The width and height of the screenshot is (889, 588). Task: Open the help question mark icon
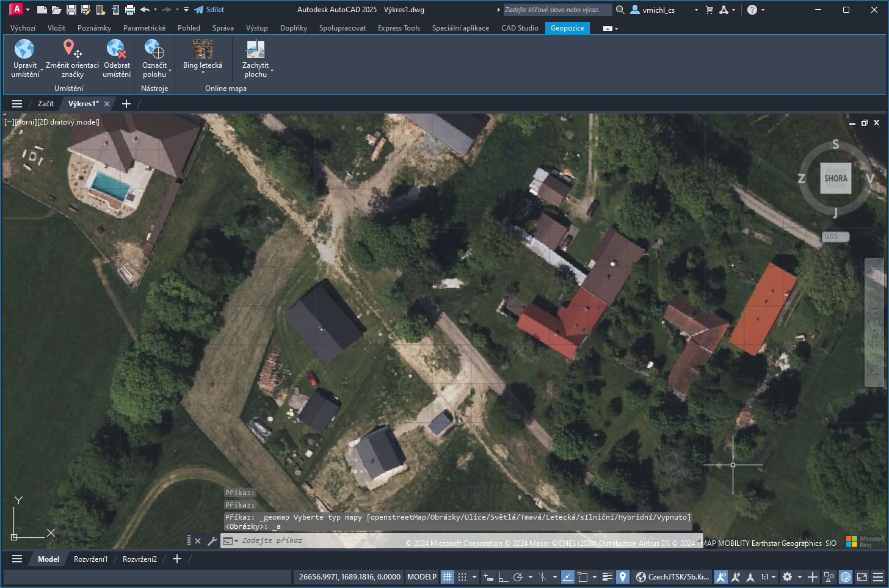coord(752,10)
